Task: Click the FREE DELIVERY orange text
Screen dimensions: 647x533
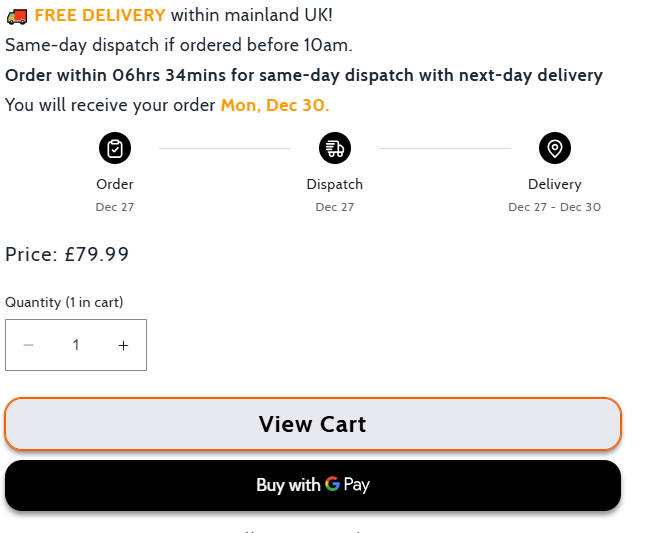Action: coord(100,16)
